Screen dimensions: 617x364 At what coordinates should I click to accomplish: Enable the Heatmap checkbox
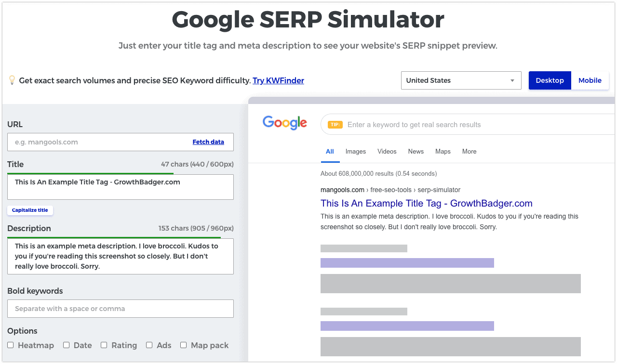click(x=11, y=345)
